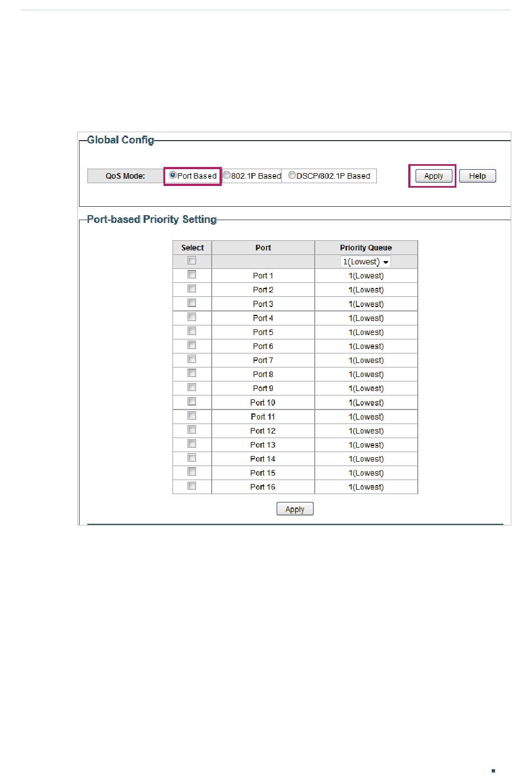Choose the 802.1P Based QoS mode

tap(227, 175)
